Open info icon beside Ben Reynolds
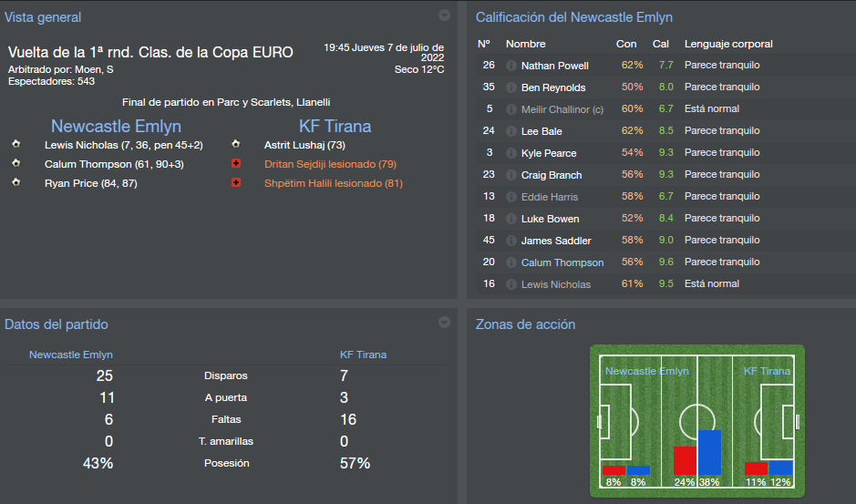The width and height of the screenshot is (856, 504). click(x=511, y=87)
